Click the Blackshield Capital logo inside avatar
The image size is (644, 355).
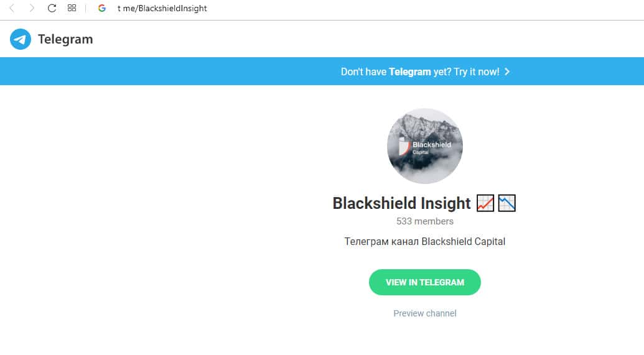pos(425,147)
